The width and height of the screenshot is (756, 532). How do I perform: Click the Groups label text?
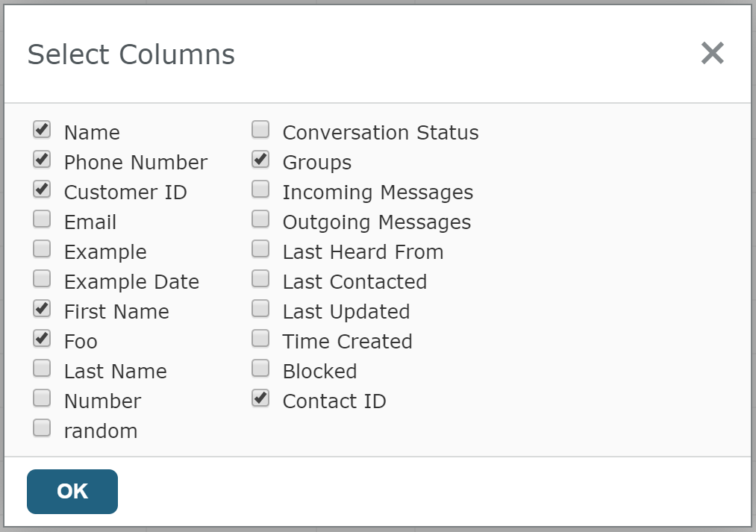(316, 163)
